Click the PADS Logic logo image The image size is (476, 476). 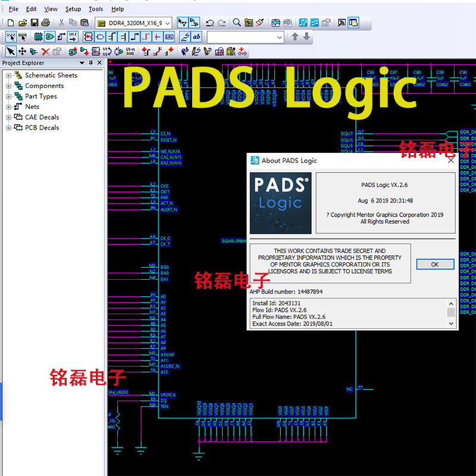click(x=280, y=203)
